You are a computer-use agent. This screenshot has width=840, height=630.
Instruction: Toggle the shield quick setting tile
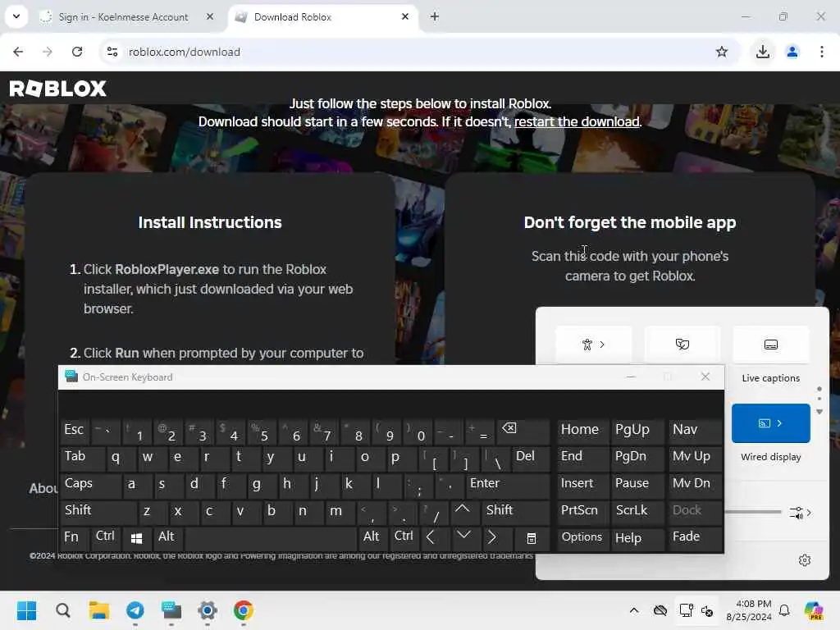coord(682,345)
